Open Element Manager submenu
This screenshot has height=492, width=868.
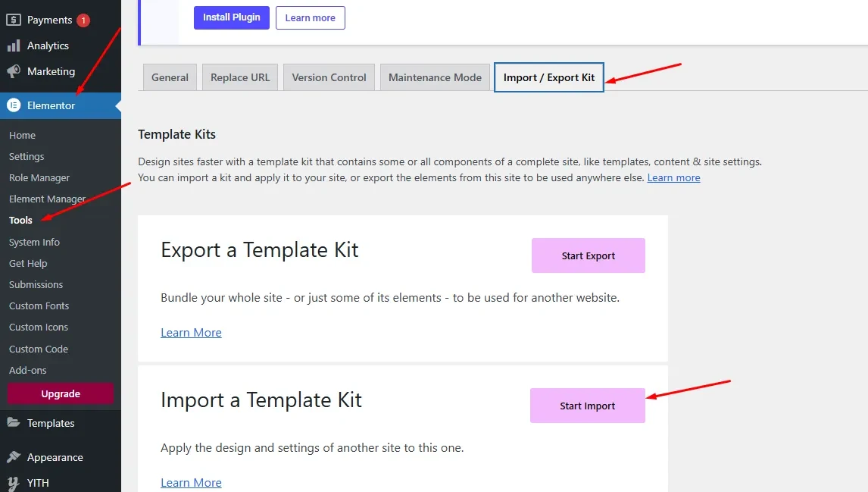point(47,199)
